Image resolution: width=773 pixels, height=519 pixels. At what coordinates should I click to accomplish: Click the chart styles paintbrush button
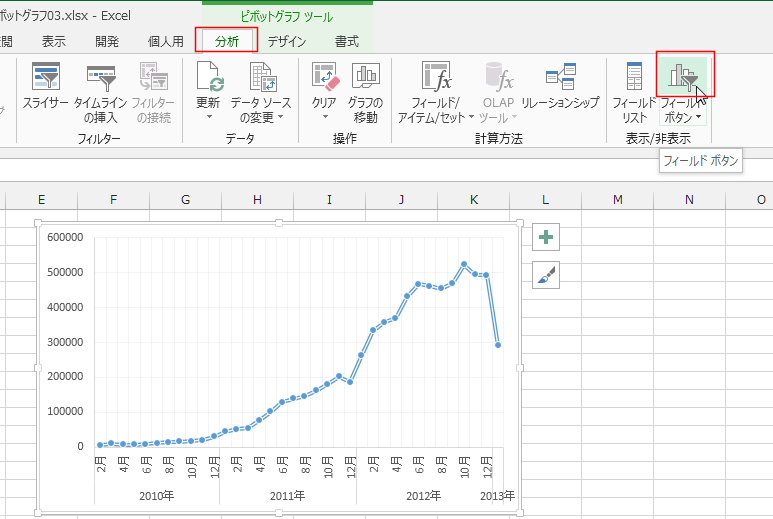click(546, 275)
